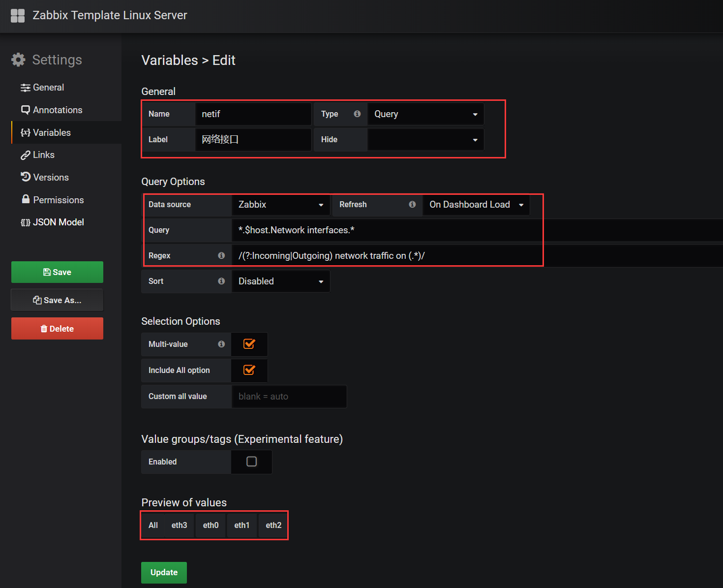Viewport: 723px width, 588px height.
Task: Click the Settings gear icon
Action: click(18, 60)
